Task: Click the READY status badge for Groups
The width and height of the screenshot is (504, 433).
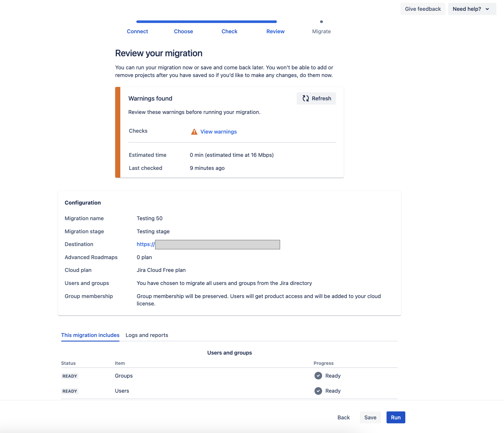Action: coord(70,376)
